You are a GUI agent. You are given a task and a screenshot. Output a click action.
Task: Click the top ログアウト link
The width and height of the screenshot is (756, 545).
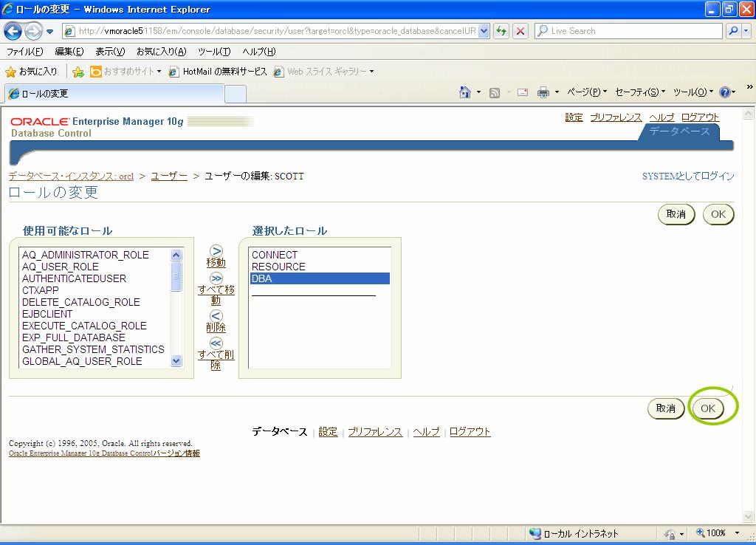pyautogui.click(x=700, y=117)
